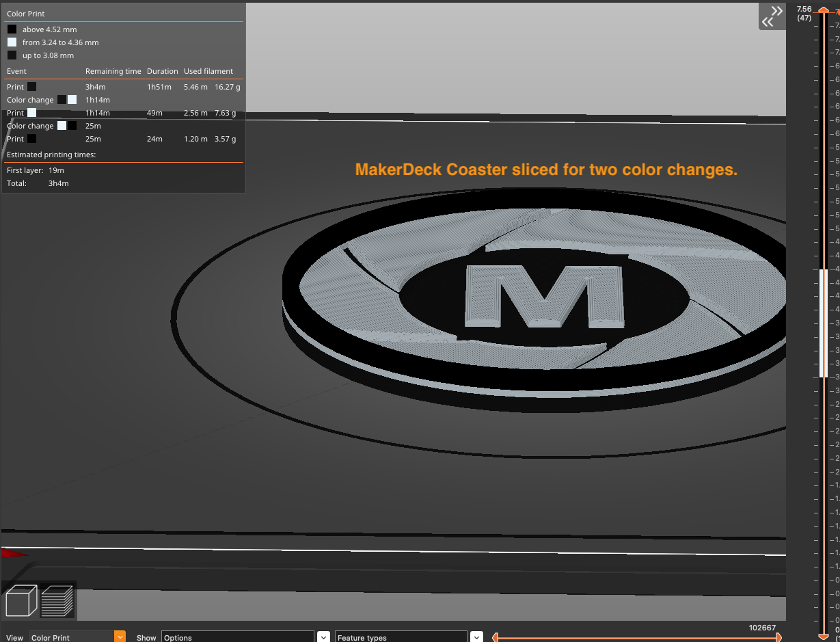Click the 5.46 m filament length value
This screenshot has height=642, width=840.
[196, 87]
